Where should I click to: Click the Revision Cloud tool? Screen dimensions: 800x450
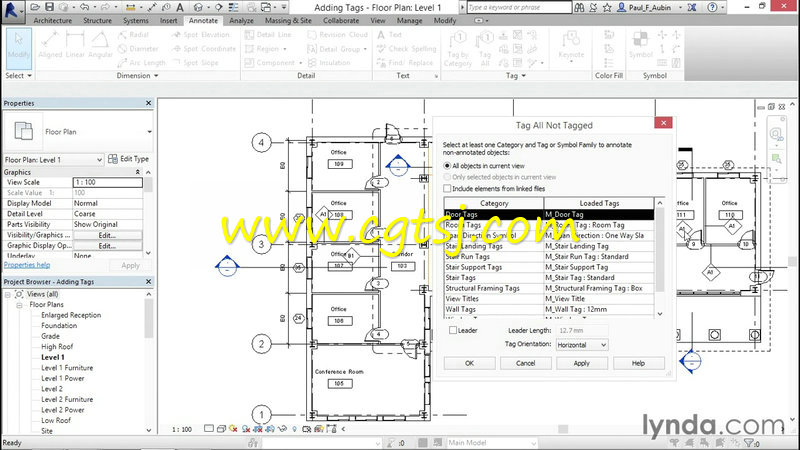(x=337, y=35)
